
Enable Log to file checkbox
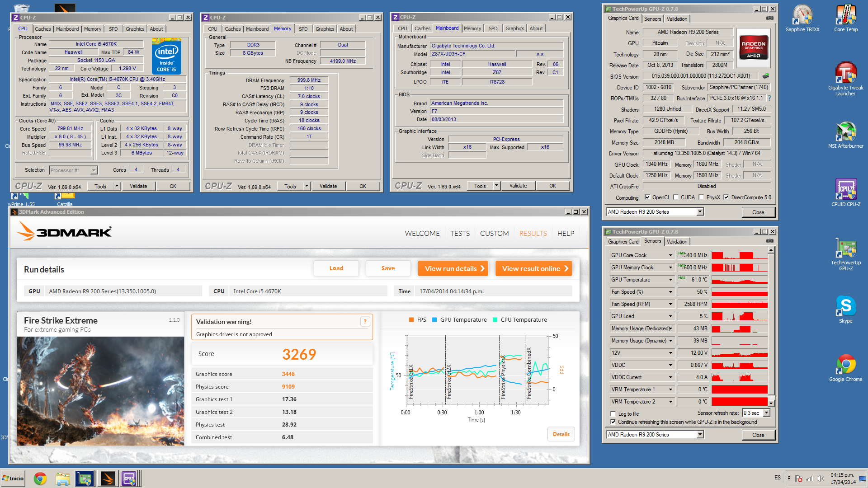point(613,413)
